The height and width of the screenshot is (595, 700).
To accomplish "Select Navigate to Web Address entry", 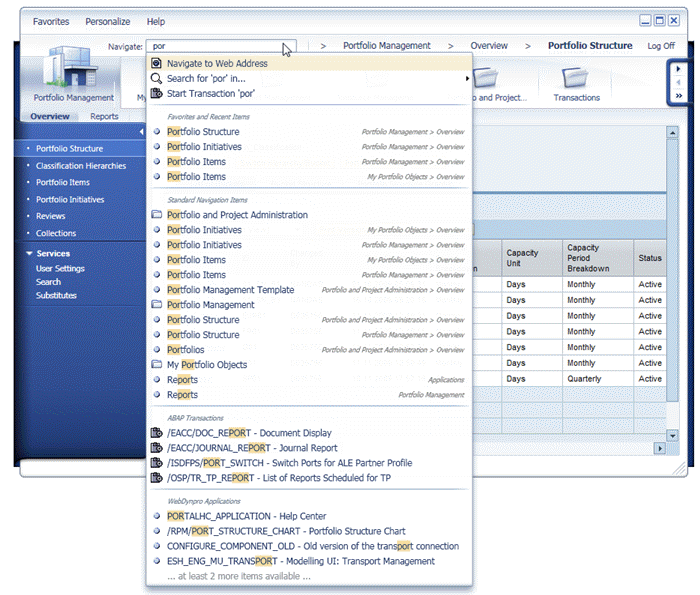I will coord(309,63).
